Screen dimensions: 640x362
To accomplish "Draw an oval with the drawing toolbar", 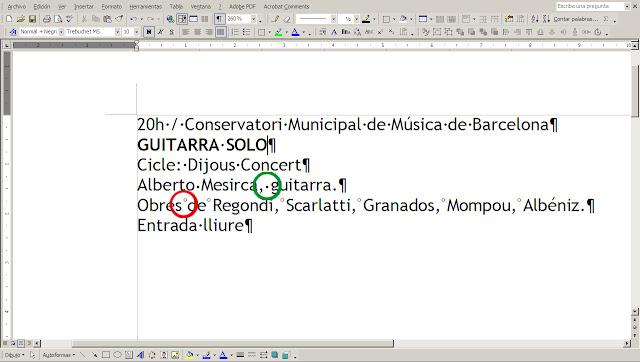I will point(118,355).
